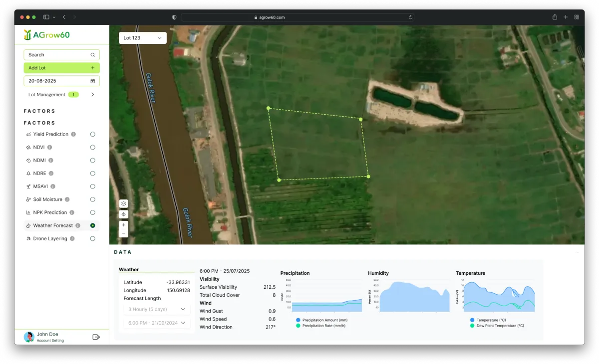Select the Drone Layering radio button
The image size is (599, 364).
[x=92, y=238]
